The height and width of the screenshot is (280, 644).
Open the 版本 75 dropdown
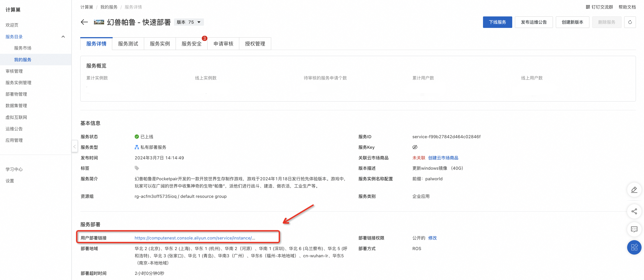pos(189,22)
